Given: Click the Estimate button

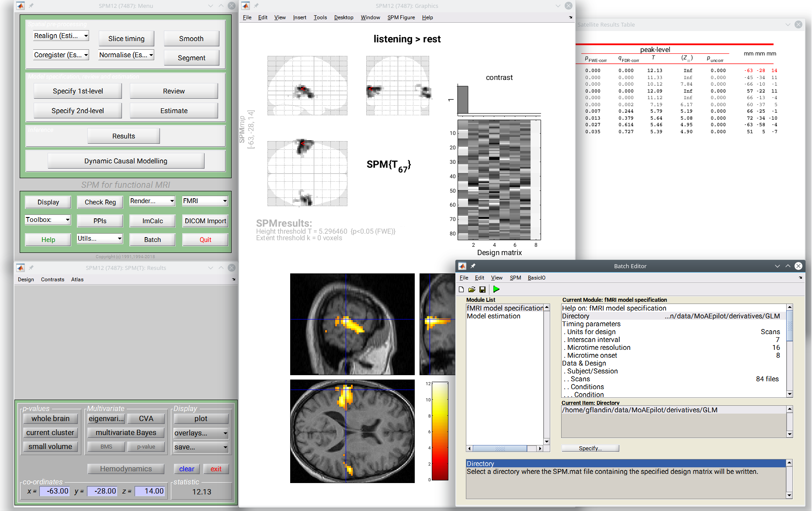Looking at the screenshot, I should coord(174,110).
